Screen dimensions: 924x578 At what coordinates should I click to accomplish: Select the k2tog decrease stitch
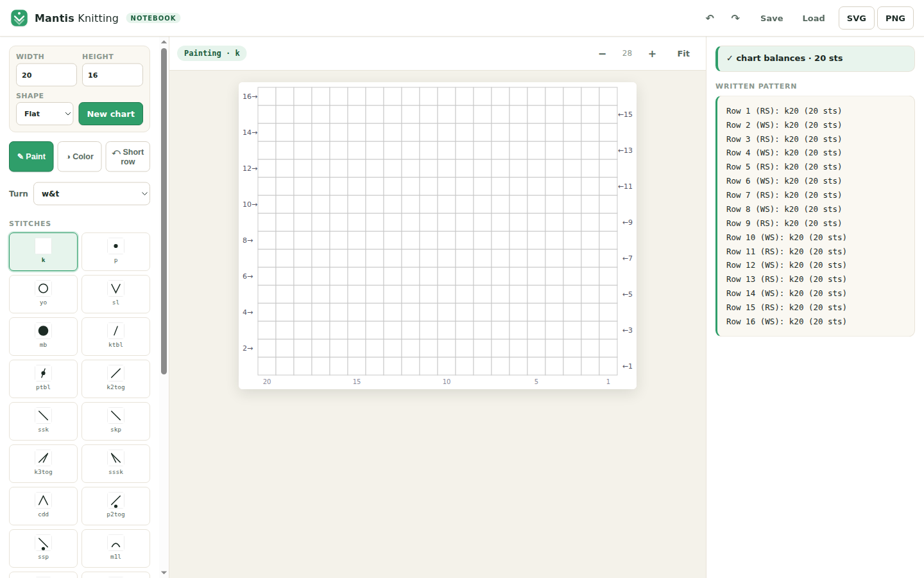pyautogui.click(x=116, y=379)
